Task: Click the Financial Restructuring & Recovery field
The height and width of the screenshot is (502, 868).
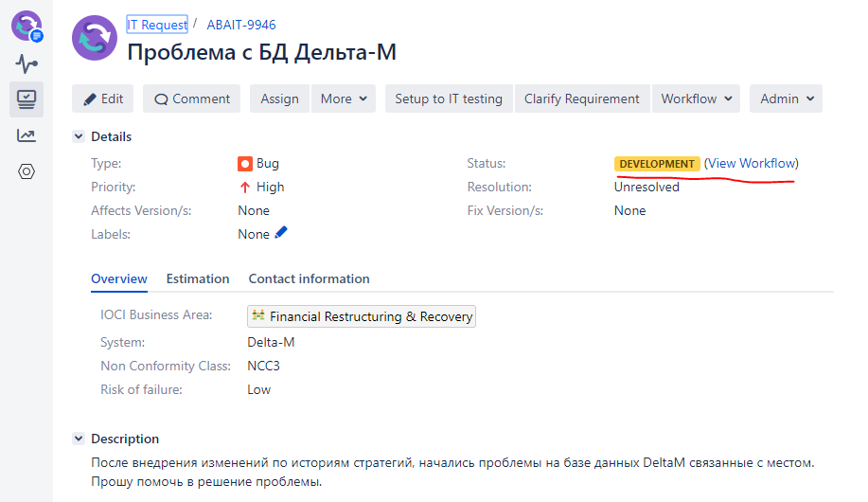Action: click(362, 316)
